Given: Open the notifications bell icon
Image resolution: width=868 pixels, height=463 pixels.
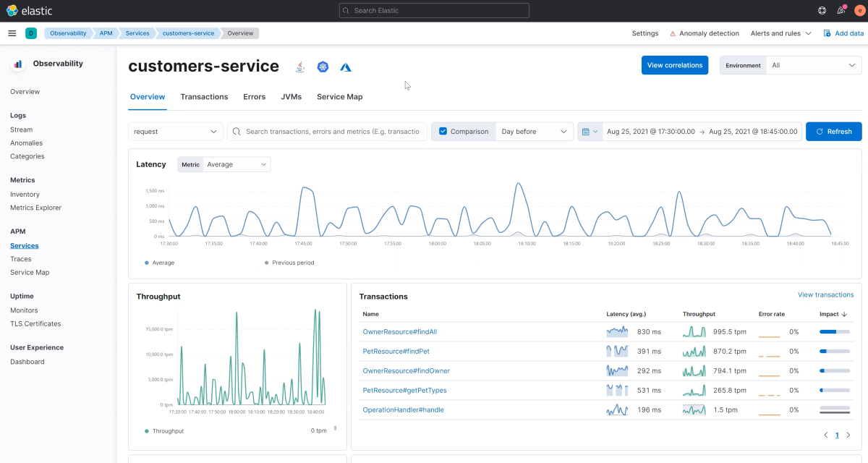Looking at the screenshot, I should pyautogui.click(x=841, y=11).
